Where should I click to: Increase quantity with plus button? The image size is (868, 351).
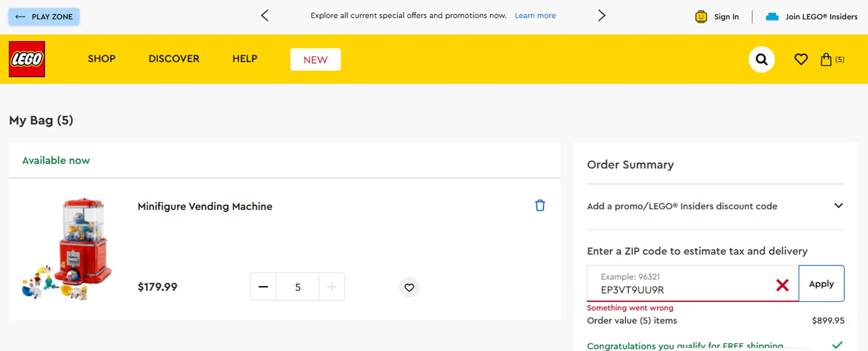[332, 287]
